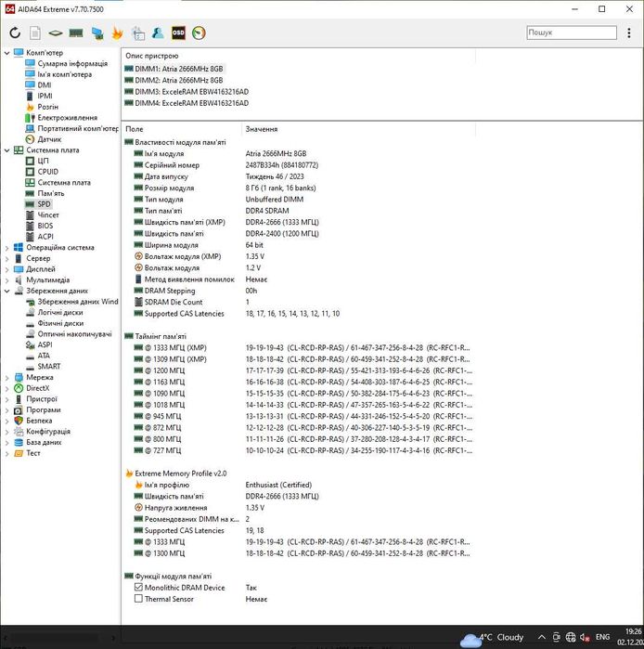644x649 pixels.
Task: Open the OSD panel icon
Action: (178, 32)
